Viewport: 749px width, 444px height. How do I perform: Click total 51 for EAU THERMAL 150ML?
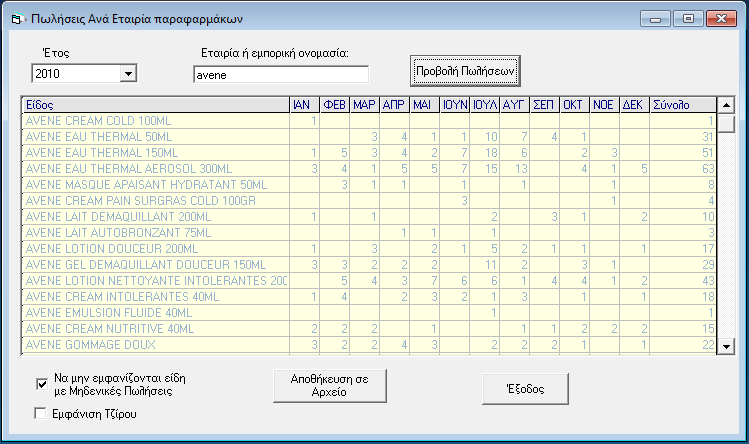click(683, 153)
